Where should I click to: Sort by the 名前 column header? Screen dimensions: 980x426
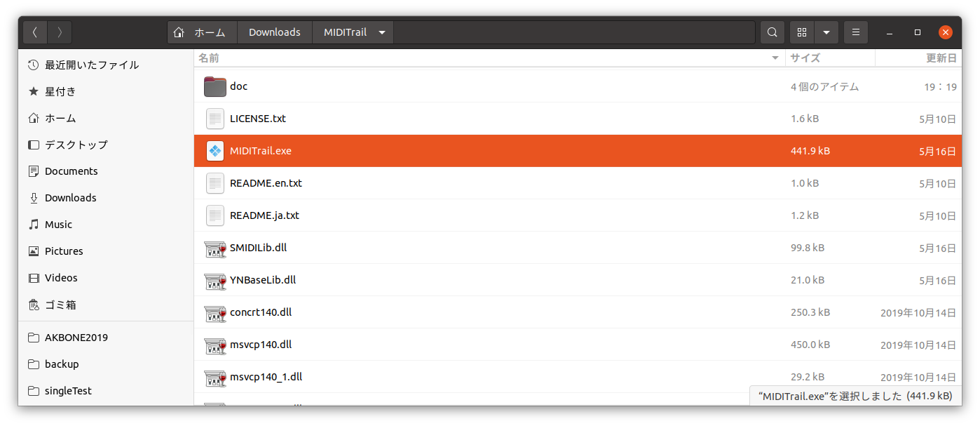click(x=489, y=58)
